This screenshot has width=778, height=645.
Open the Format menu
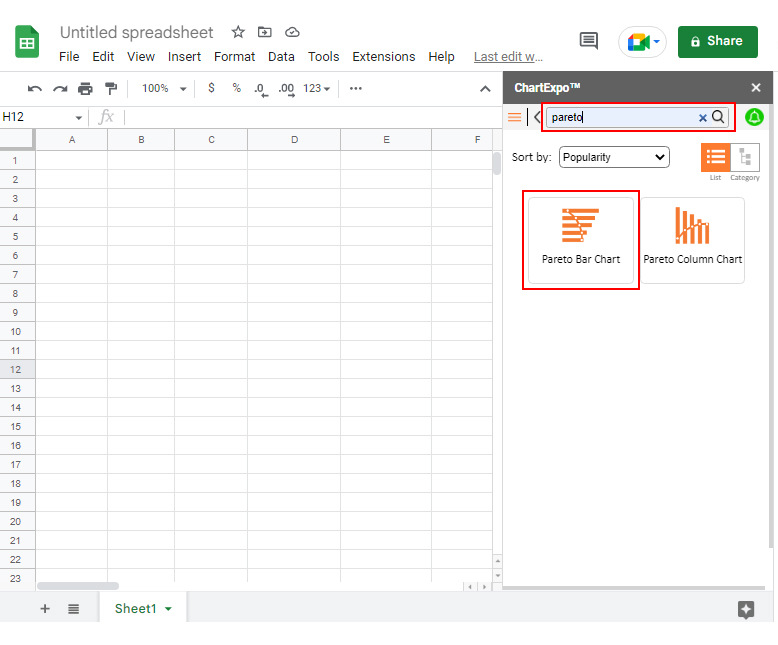(234, 57)
